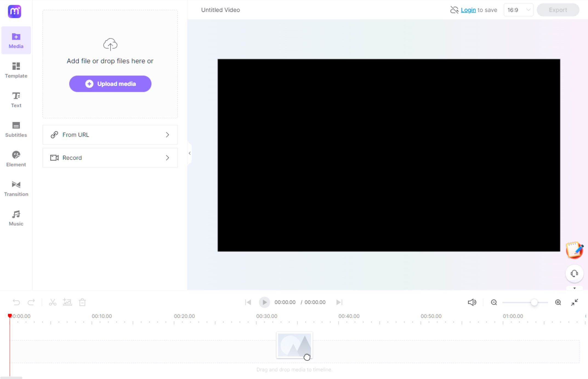Screen dimensions: 588x379
Task: Open the Subtitles panel
Action: point(16,129)
